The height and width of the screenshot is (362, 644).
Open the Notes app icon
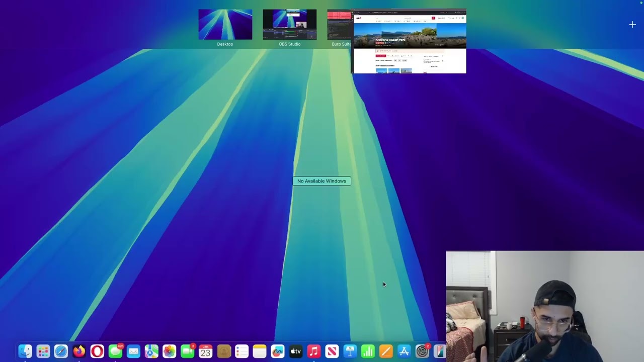[x=260, y=351]
